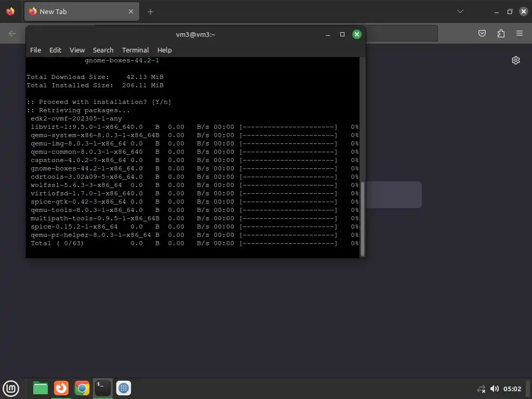Image resolution: width=532 pixels, height=399 pixels.
Task: Open new tab personalize gear icon
Action: click(516, 60)
